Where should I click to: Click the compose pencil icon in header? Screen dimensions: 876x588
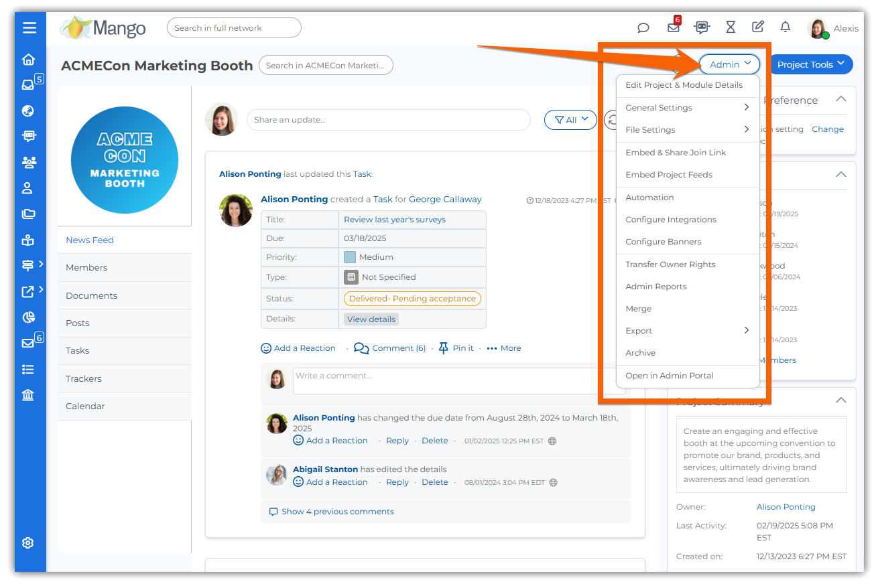758,27
